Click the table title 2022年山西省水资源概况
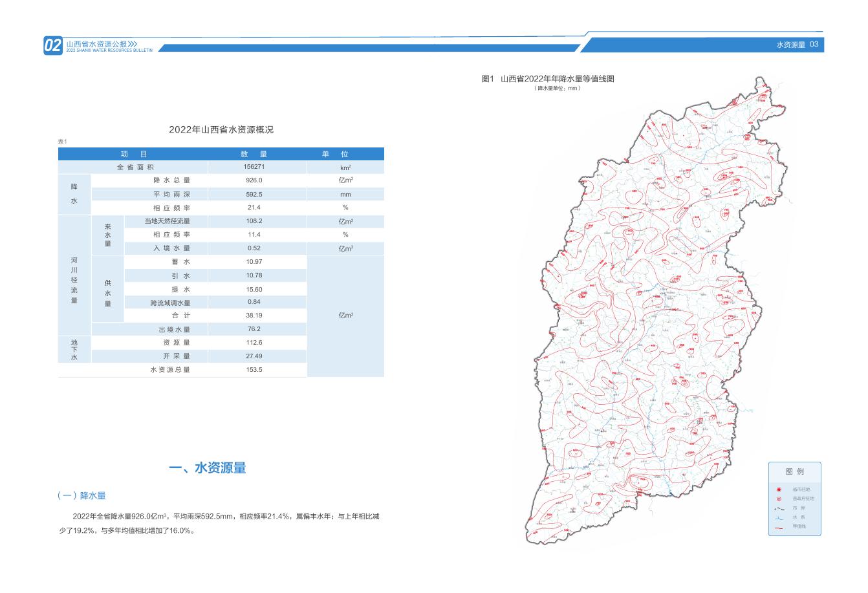Viewport: 868px width, 593px height. 221,129
